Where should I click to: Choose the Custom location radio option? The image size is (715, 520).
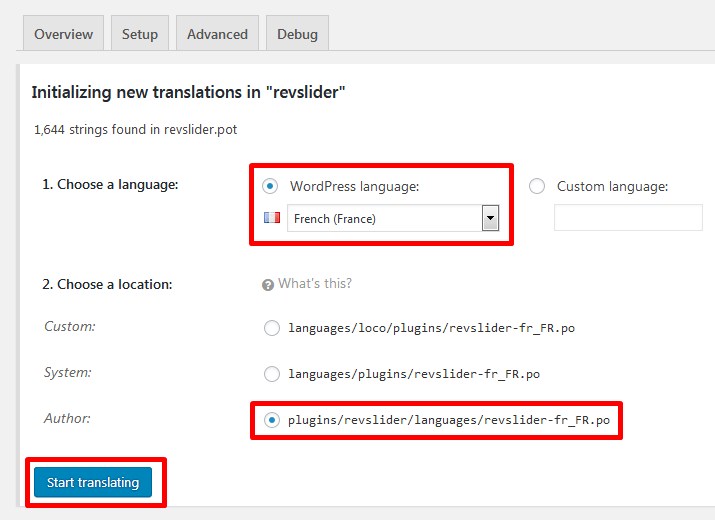(x=272, y=328)
